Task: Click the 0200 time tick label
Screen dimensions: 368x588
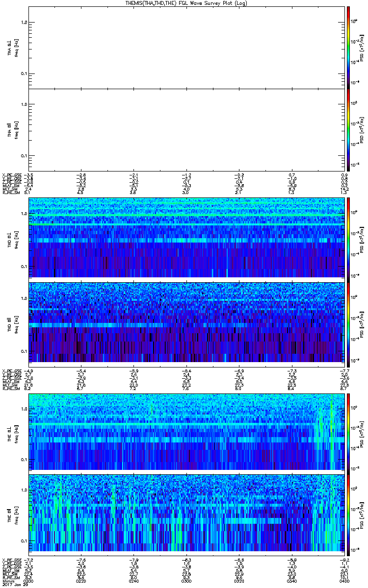Action: pyautogui.click(x=29, y=581)
